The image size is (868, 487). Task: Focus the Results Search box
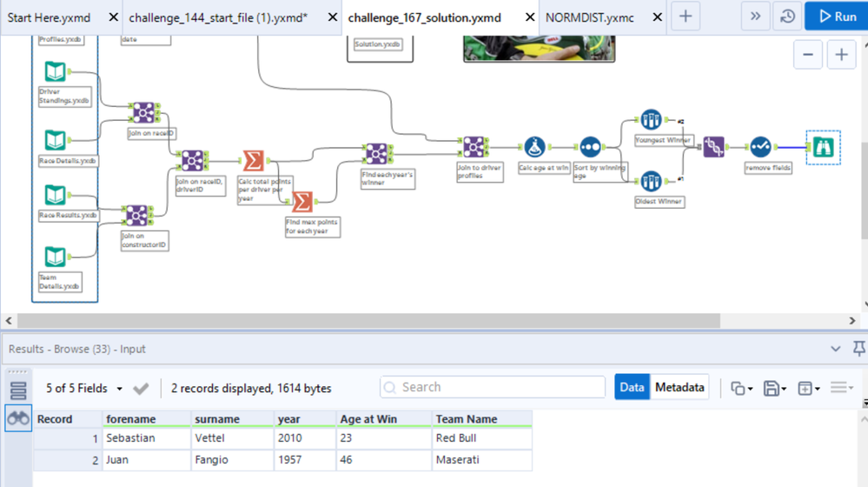tap(493, 387)
